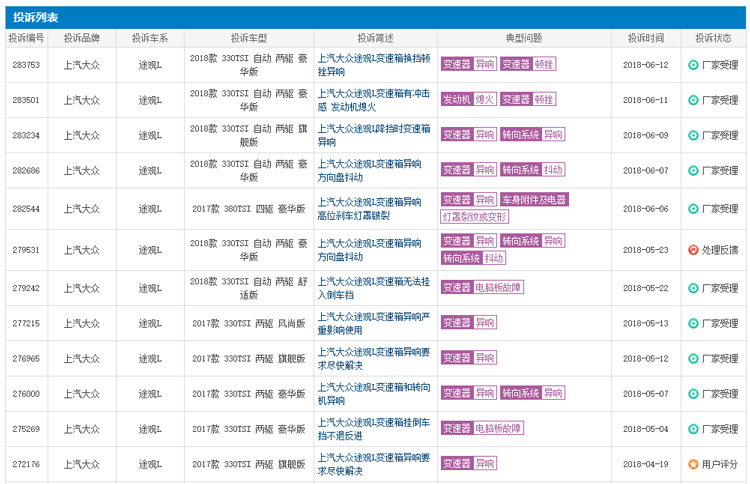Click status icon for complaint 283234
This screenshot has width=750, height=484.
[693, 135]
